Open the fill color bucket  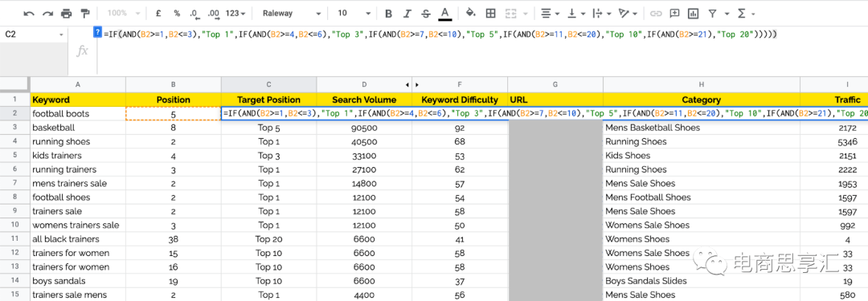470,13
